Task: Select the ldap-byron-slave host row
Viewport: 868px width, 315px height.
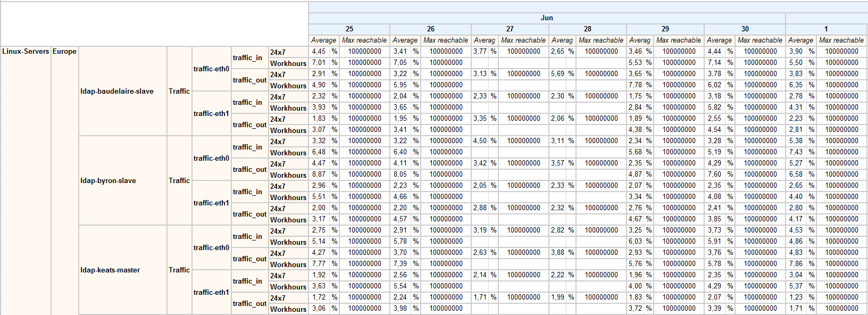Action: click(x=108, y=181)
